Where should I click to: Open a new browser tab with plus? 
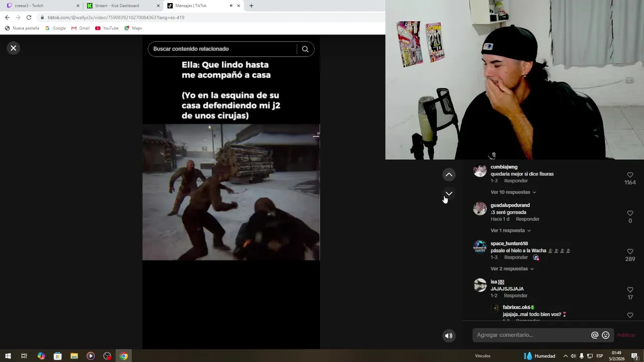(251, 6)
